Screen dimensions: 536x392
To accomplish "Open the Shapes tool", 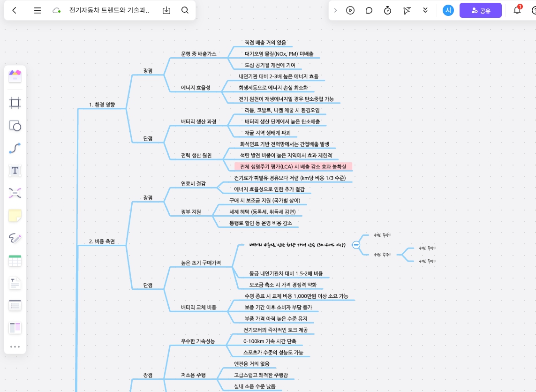I will (x=15, y=126).
